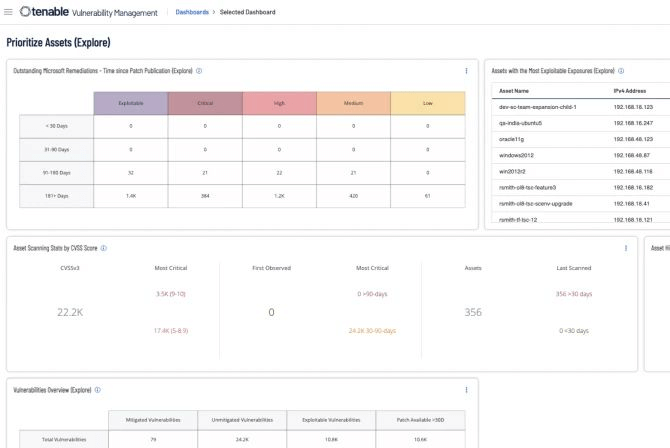This screenshot has height=448, width=670.
Task: Click the 22 High count cell
Action: [x=279, y=173]
